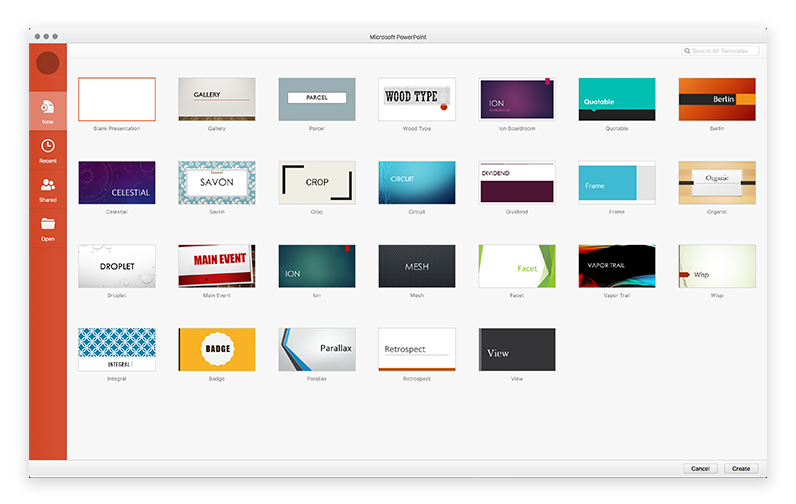This screenshot has height=504, width=796.
Task: Click the search magnifier icon
Action: pyautogui.click(x=687, y=50)
